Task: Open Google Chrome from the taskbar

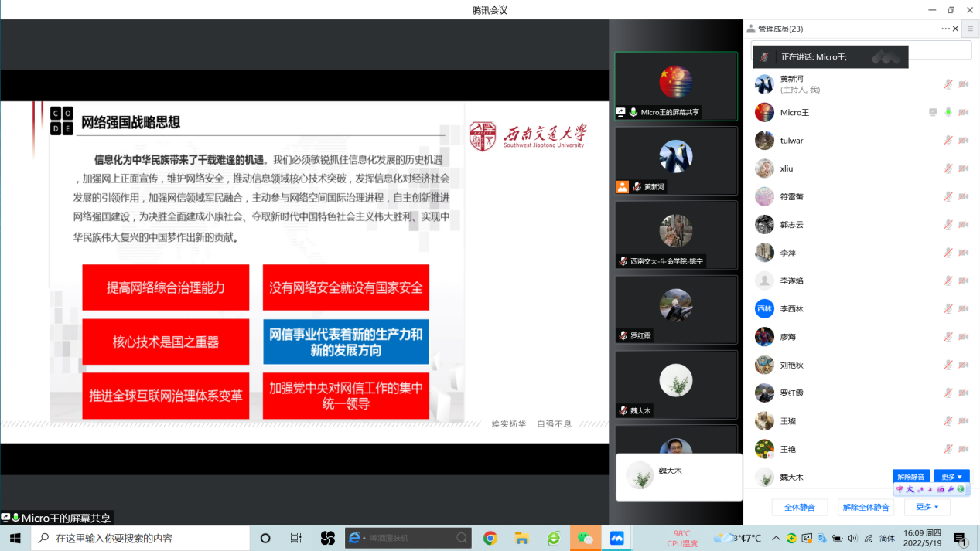Action: click(x=490, y=538)
